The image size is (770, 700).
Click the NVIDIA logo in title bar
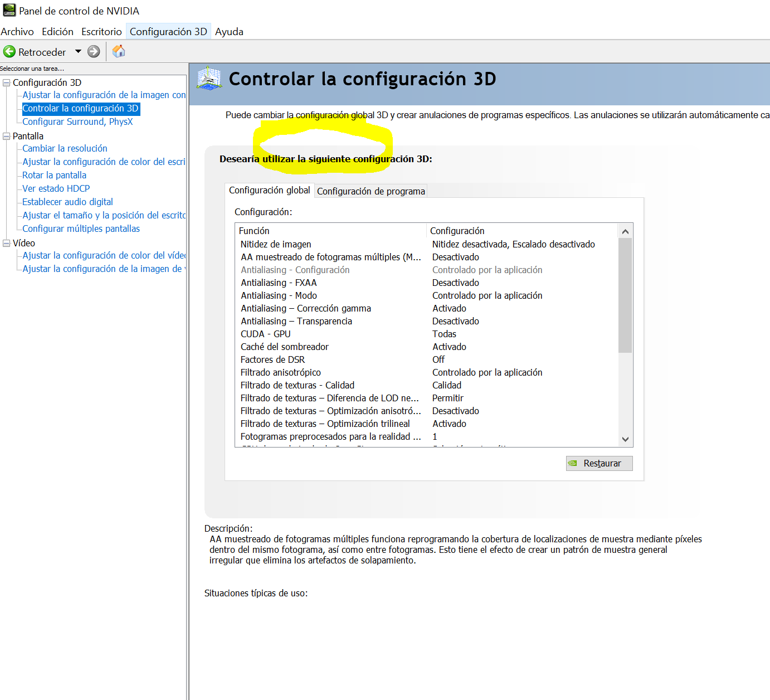9,11
